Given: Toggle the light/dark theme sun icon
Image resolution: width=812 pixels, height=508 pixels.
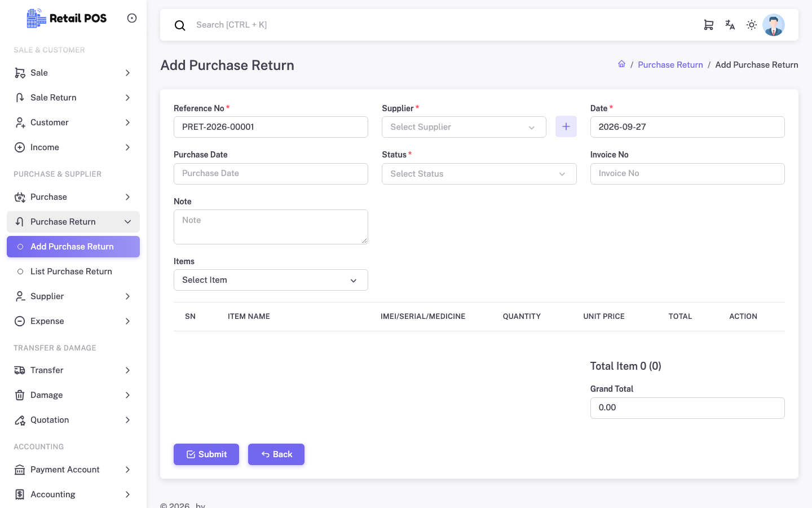Looking at the screenshot, I should coord(752,25).
